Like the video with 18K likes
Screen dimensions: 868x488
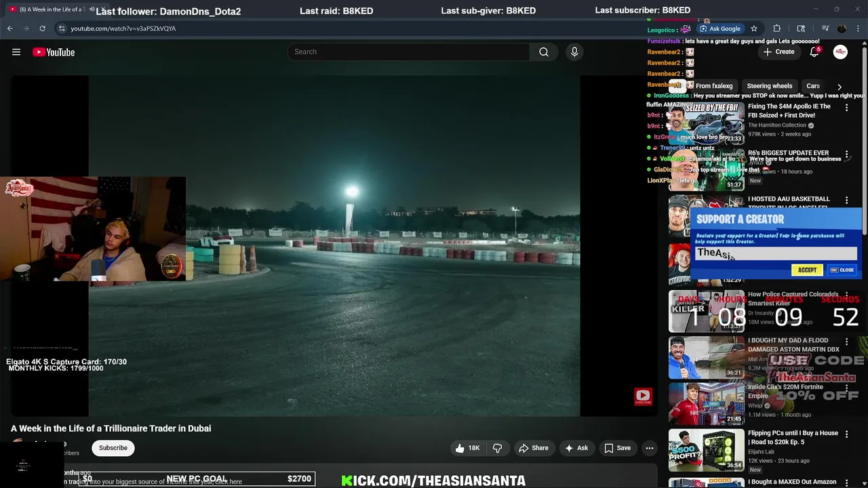pos(467,448)
